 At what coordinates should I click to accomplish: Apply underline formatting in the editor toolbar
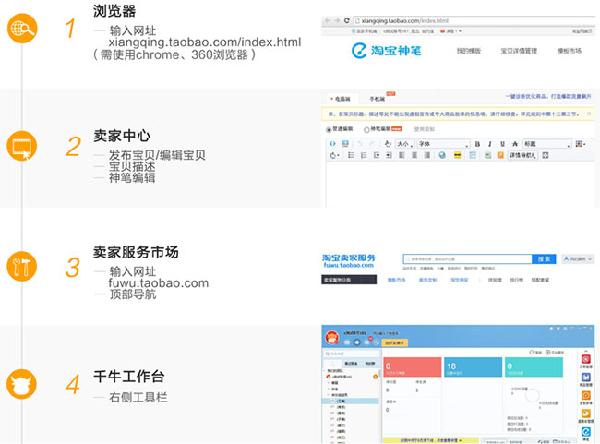501,144
